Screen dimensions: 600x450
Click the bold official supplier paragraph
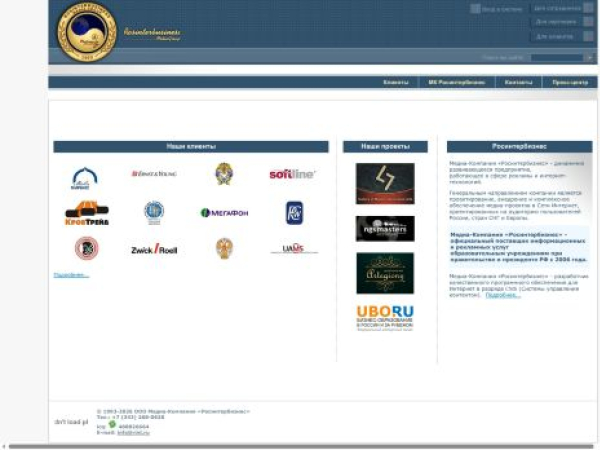518,247
